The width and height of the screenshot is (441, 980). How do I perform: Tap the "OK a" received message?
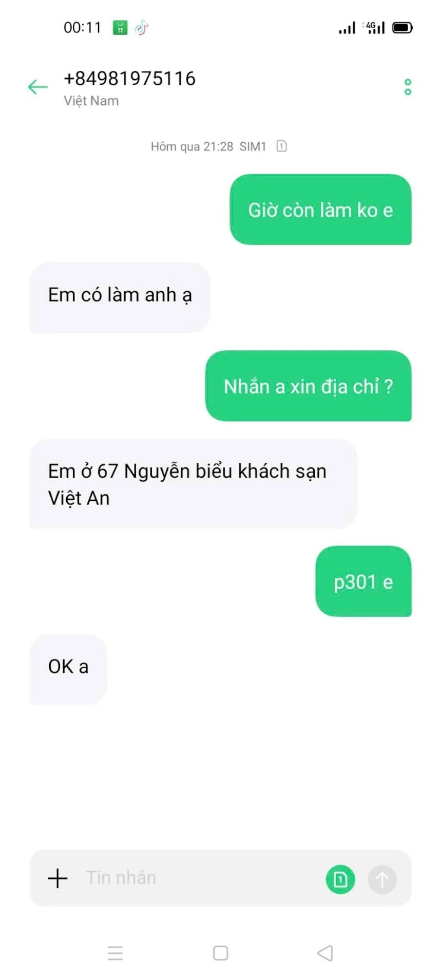(68, 669)
